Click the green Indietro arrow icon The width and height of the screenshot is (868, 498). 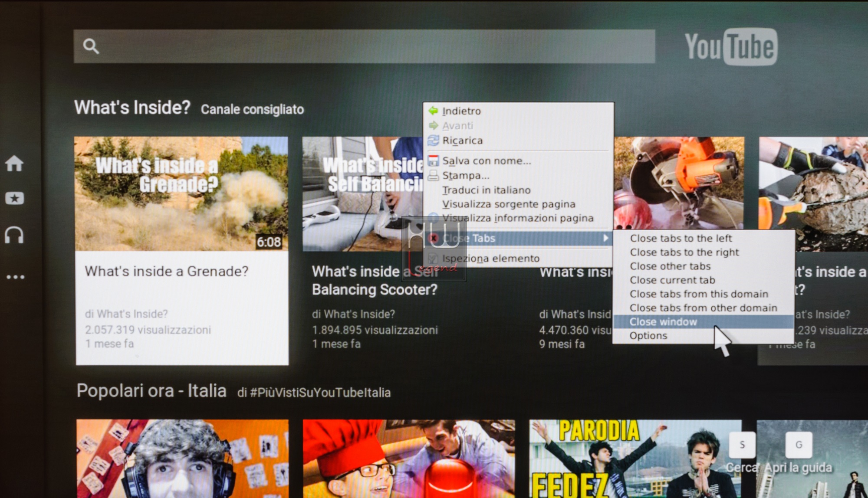coord(433,111)
